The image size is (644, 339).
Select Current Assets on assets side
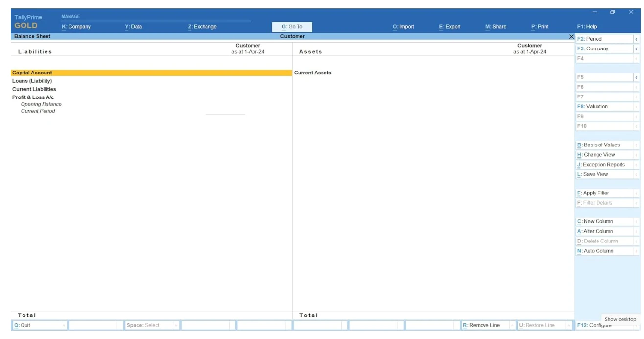pos(313,73)
